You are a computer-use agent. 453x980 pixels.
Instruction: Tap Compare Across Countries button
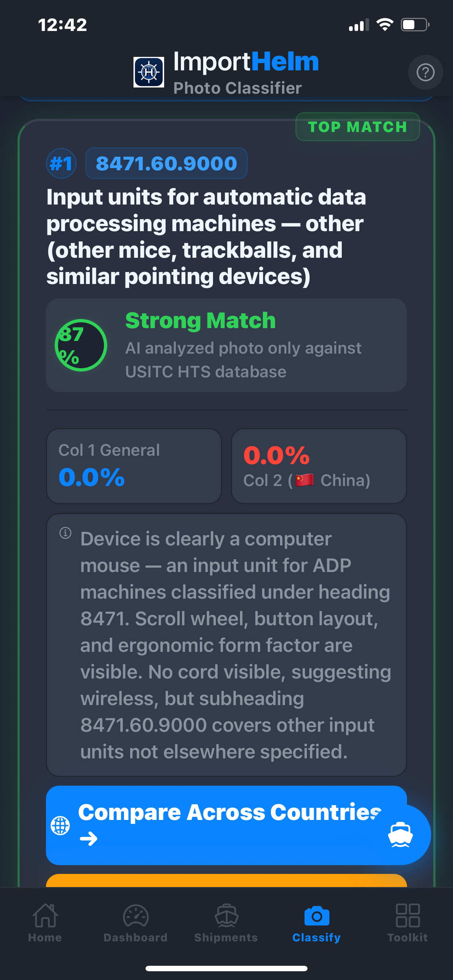(x=226, y=825)
